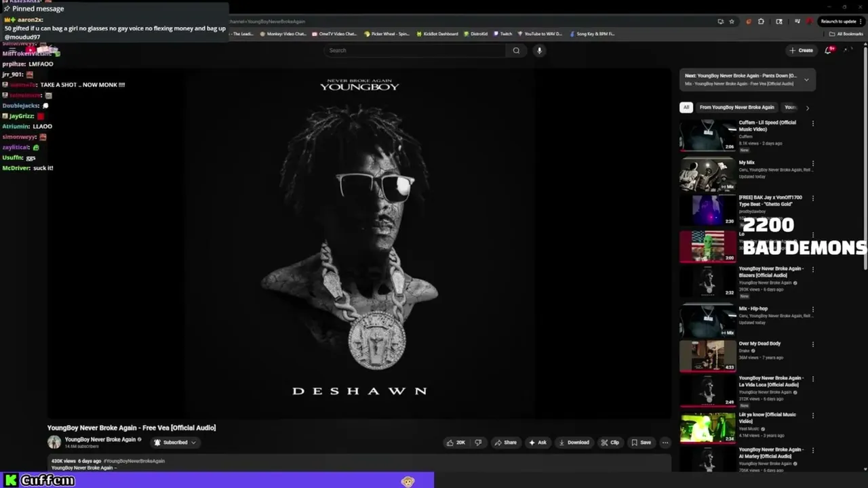Open the #YoungBoyNeverBrokeAgain hashtag link
The image size is (868, 488).
click(134, 461)
